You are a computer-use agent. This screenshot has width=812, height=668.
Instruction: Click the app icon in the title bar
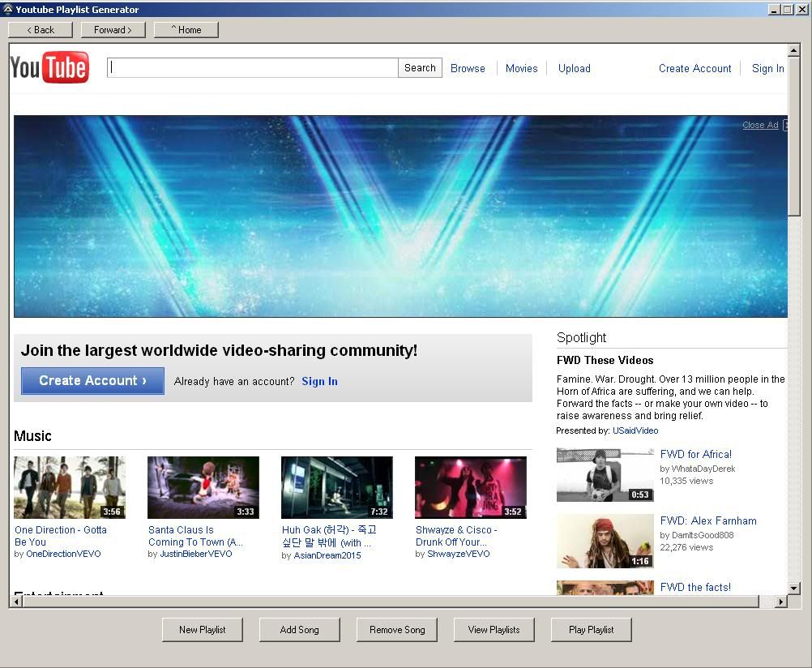click(8, 9)
